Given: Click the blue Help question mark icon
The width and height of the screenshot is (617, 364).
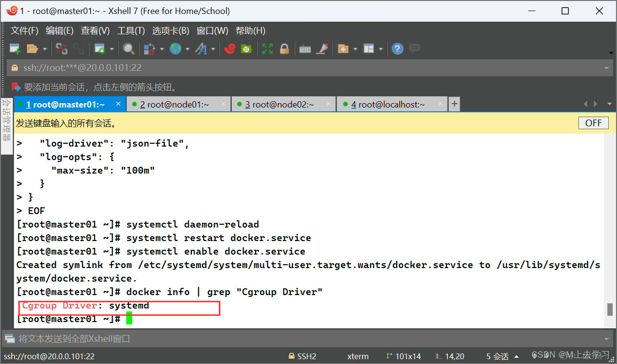Looking at the screenshot, I should (398, 49).
